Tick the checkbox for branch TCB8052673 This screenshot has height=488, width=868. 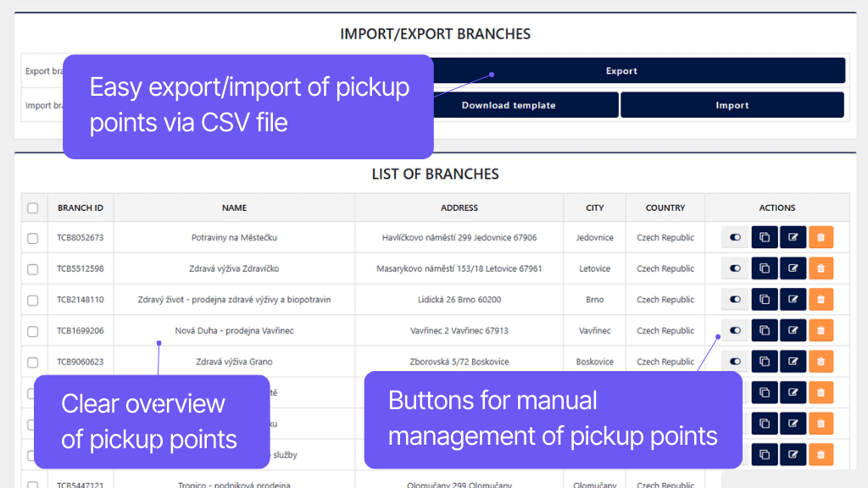click(x=33, y=238)
